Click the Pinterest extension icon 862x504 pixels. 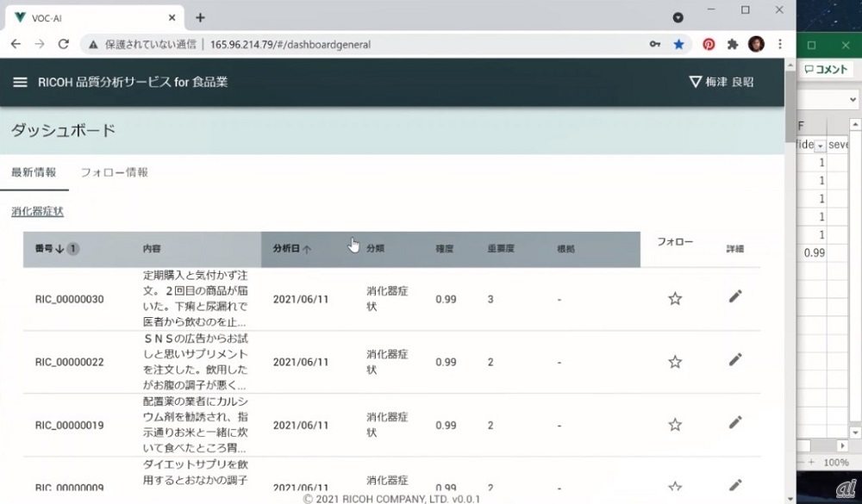tap(708, 44)
